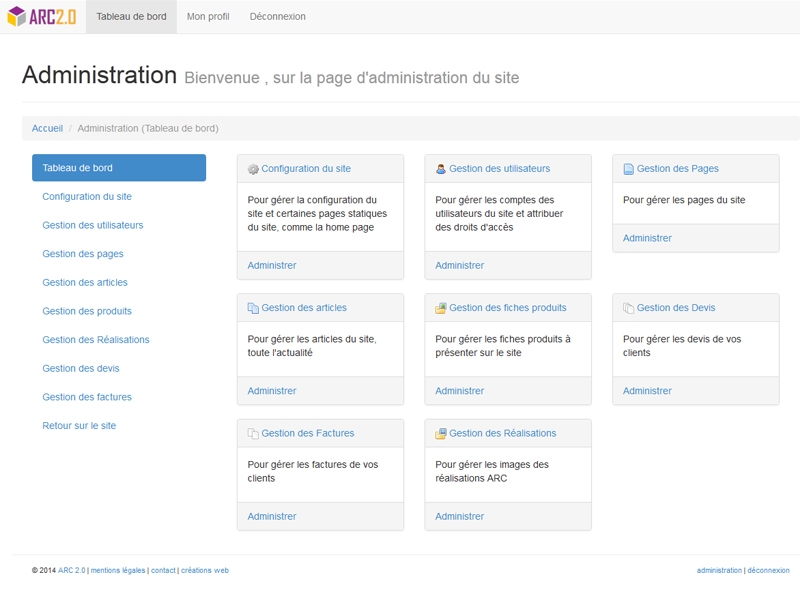Image resolution: width=800 pixels, height=592 pixels.
Task: Switch to Tableau de bord in top navbar
Action: pyautogui.click(x=131, y=17)
